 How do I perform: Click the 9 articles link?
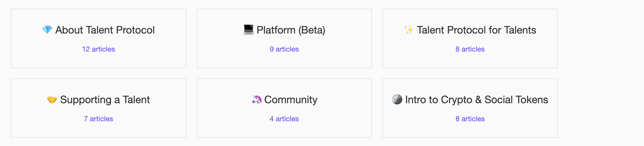[284, 49]
